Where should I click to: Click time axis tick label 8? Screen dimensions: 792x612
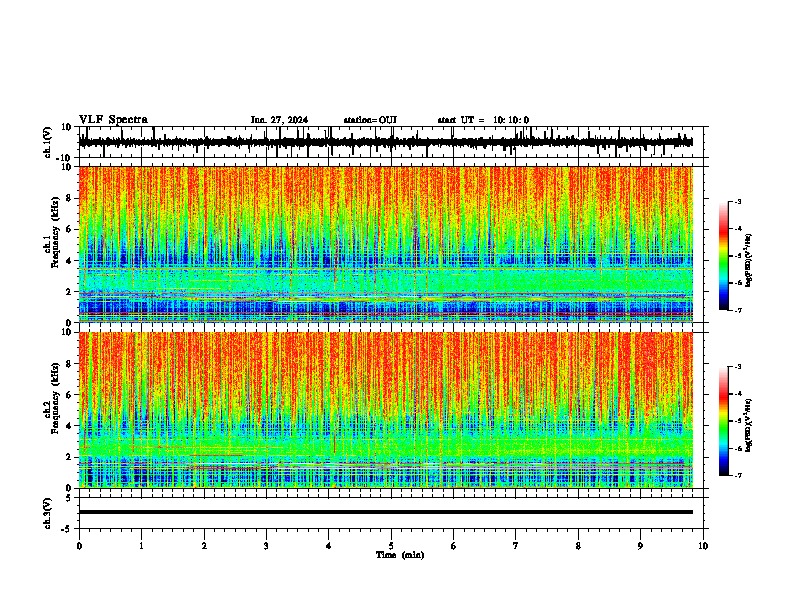[x=578, y=546]
